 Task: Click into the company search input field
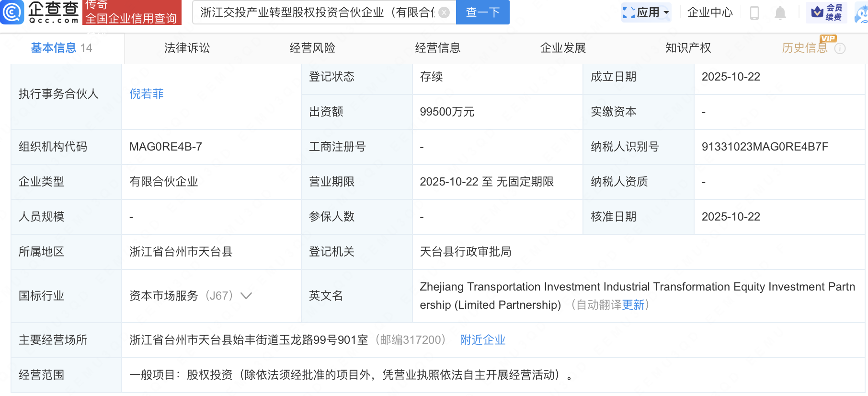point(316,12)
